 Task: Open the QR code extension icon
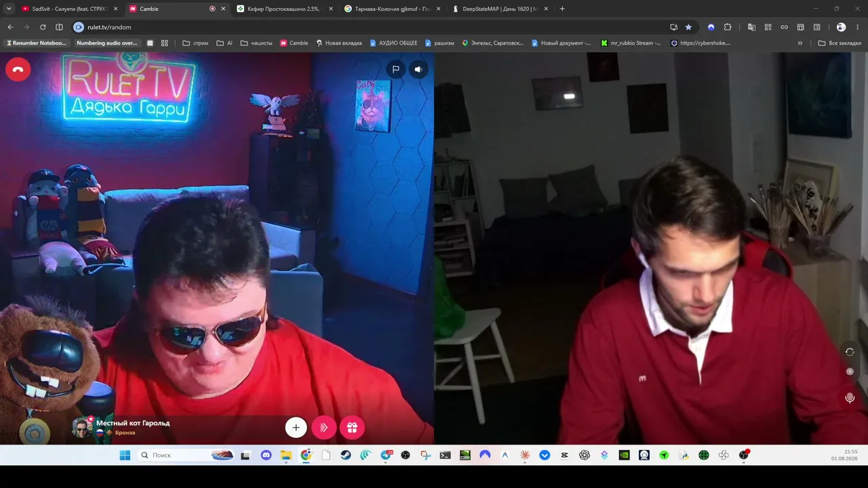click(768, 27)
